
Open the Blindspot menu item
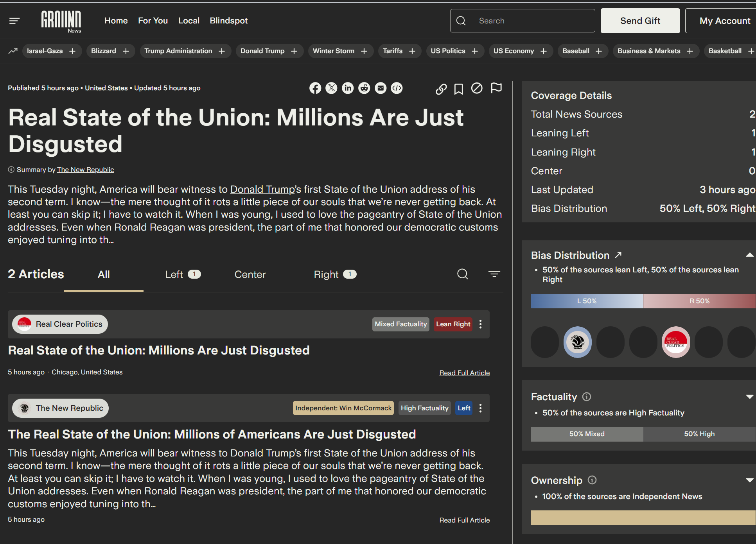(x=228, y=21)
